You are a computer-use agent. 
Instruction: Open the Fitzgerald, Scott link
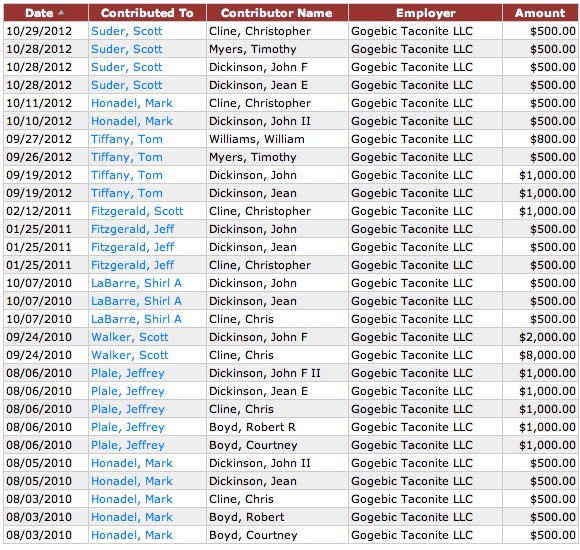pyautogui.click(x=137, y=211)
